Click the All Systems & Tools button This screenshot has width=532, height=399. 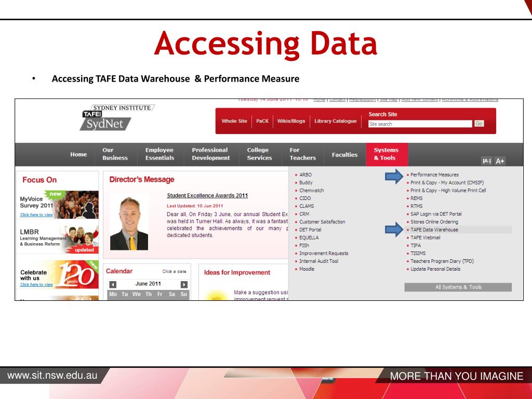pyautogui.click(x=458, y=287)
